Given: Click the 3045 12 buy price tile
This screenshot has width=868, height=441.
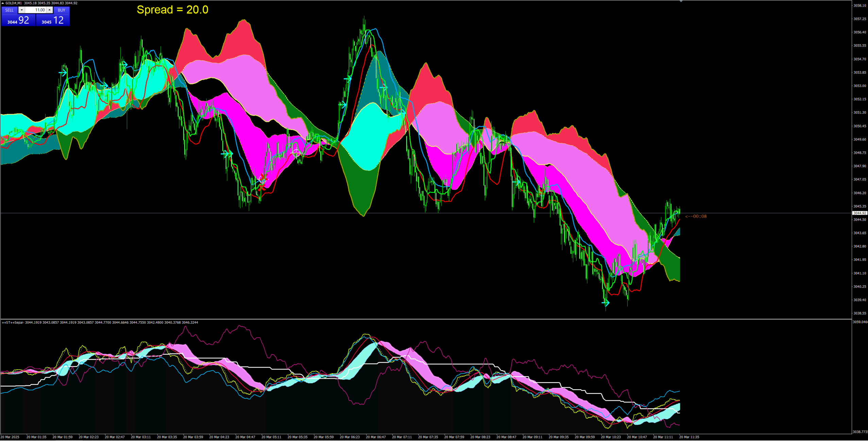Looking at the screenshot, I should click(53, 20).
